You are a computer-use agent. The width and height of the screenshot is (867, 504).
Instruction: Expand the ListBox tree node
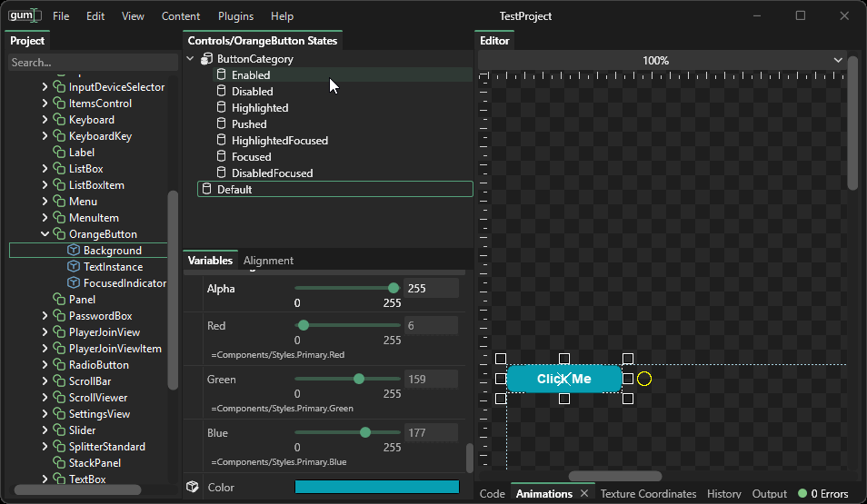pyautogui.click(x=45, y=169)
